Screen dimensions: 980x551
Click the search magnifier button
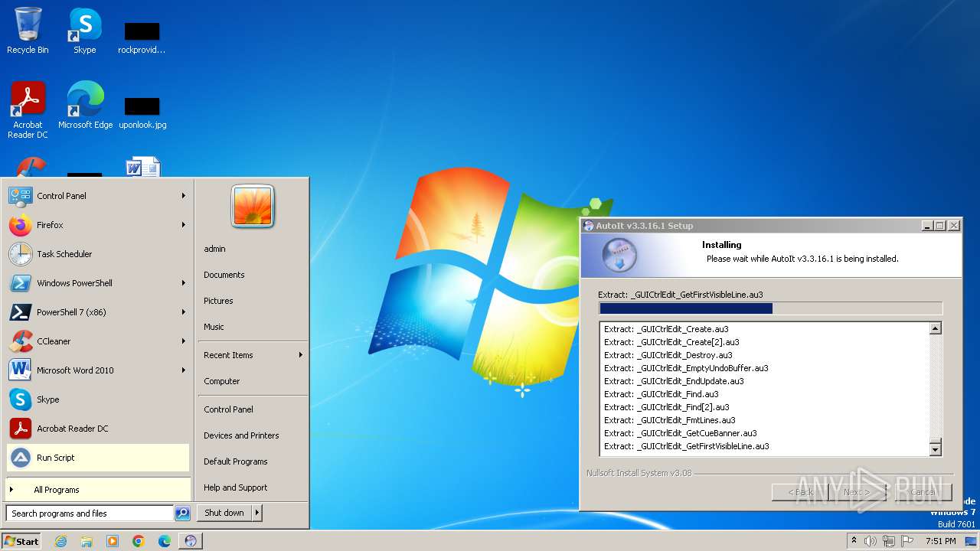coord(182,514)
